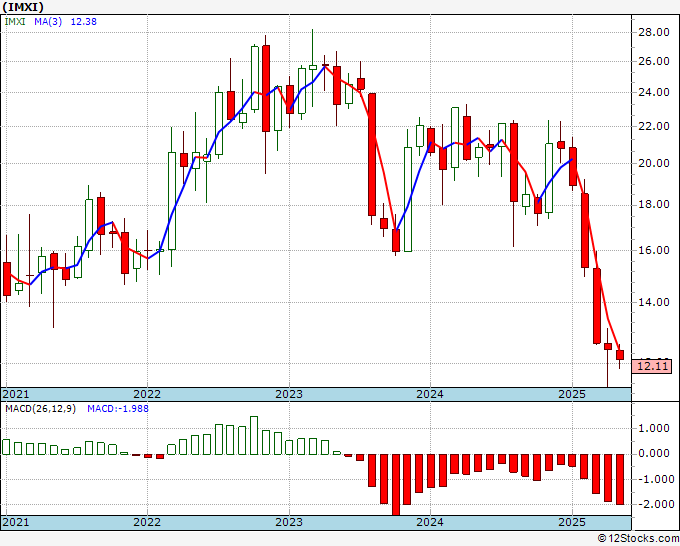Click 2023 on the MACD timeline
Screen dimensions: 680x546
tap(289, 522)
